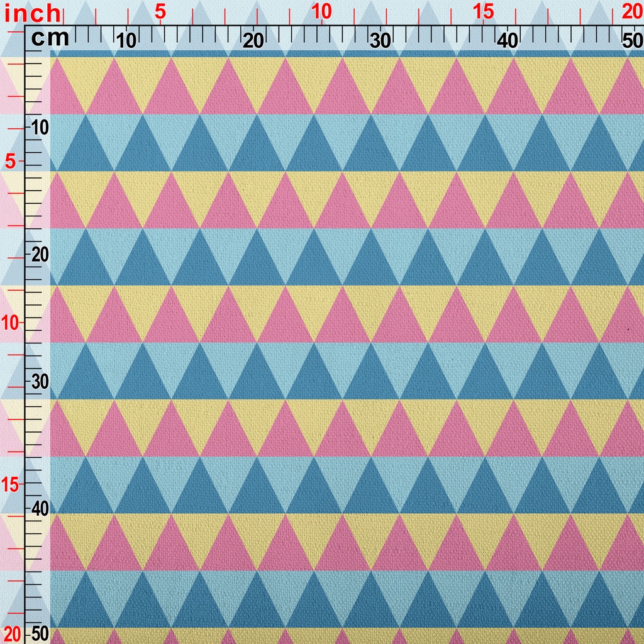The height and width of the screenshot is (644, 644).
Task: Select red 20 inch label on top ruler
Action: point(632,11)
